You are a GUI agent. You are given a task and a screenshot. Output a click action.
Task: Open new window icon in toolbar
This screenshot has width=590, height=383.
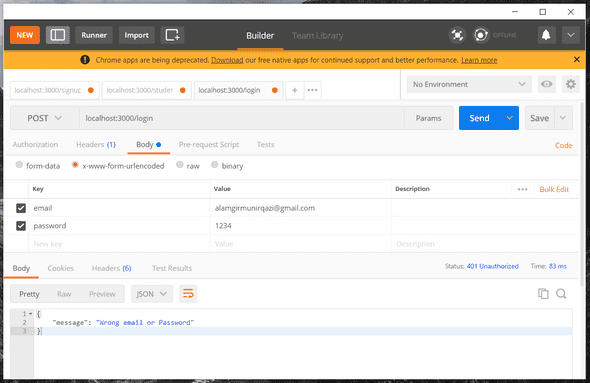click(x=172, y=35)
